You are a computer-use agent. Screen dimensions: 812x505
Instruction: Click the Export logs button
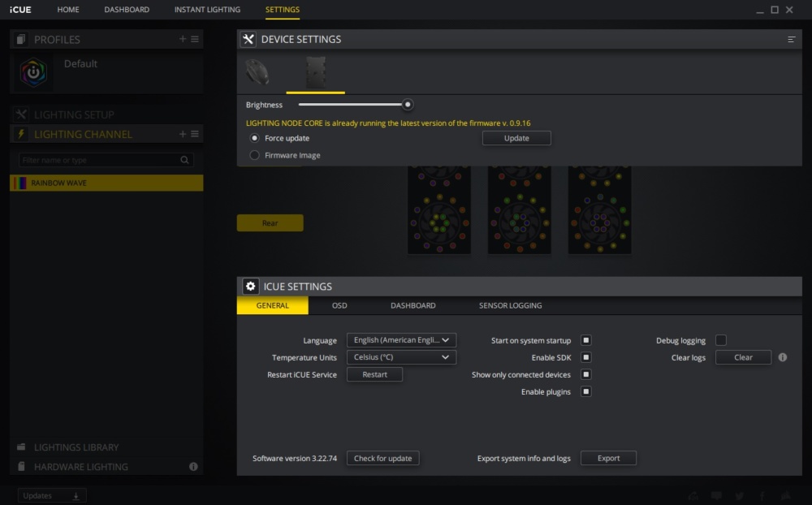point(608,458)
